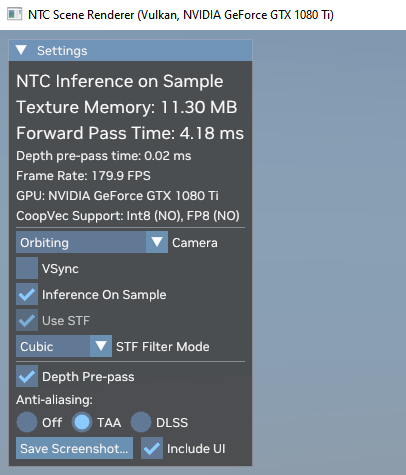Screen dimensions: 406x475
Task: Disable the Depth Pre-pass checkbox
Action: pyautogui.click(x=27, y=376)
